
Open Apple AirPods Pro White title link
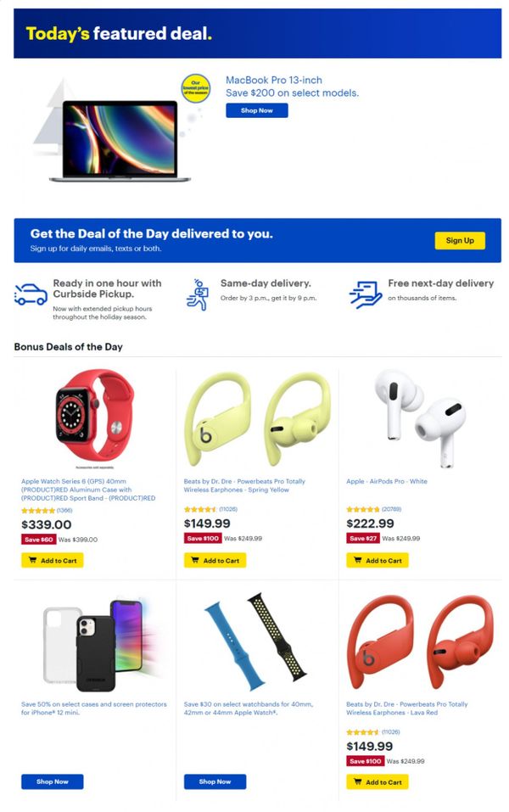click(387, 481)
